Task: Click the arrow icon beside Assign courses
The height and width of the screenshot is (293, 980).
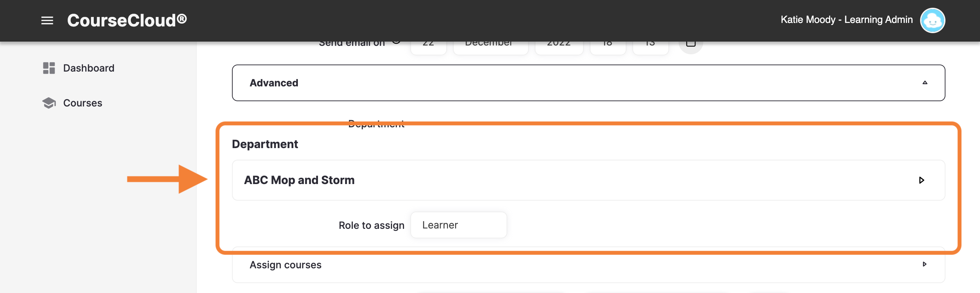Action: pos(924,264)
